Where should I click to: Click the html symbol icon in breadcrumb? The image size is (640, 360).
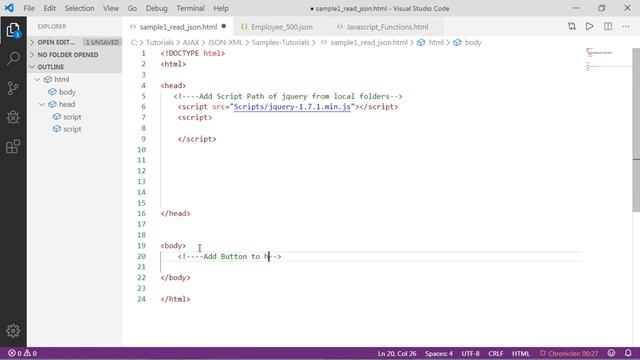pyautogui.click(x=421, y=42)
